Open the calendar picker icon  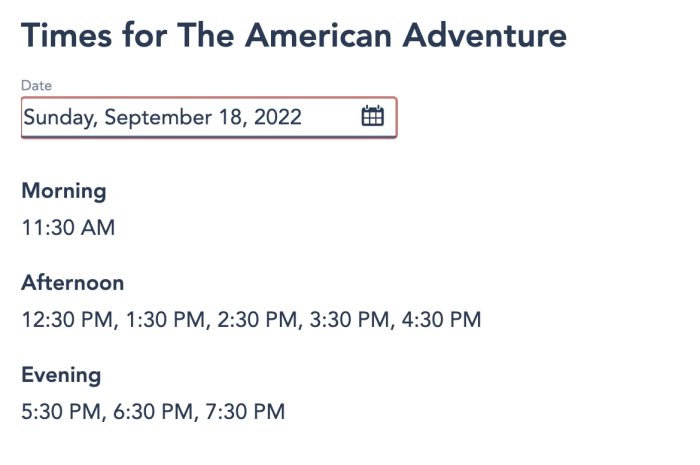click(372, 116)
